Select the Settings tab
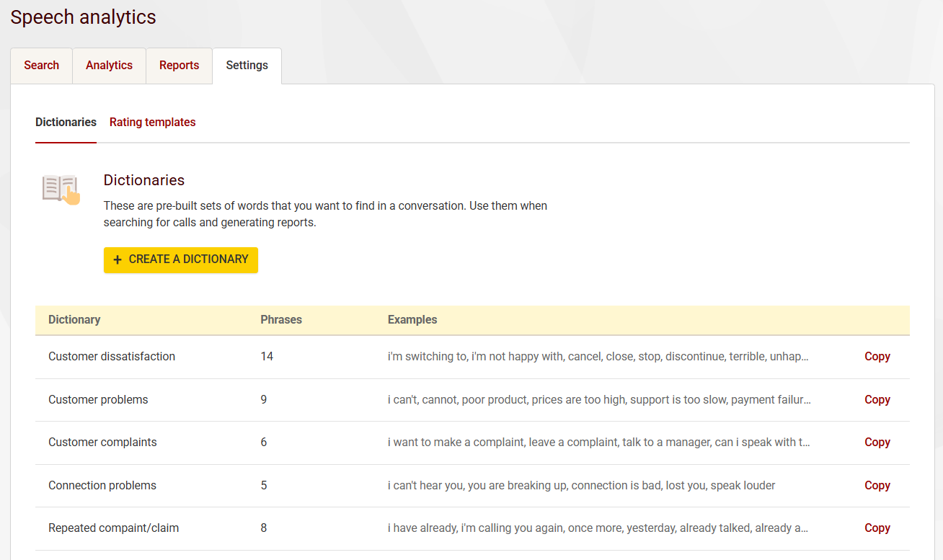The image size is (943, 560). (x=247, y=66)
